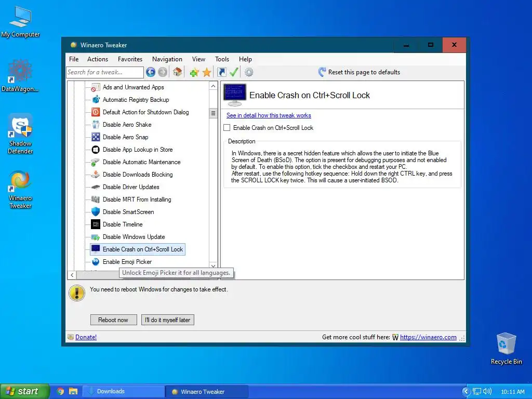Screen dimensions: 532x399
Task: Open the File menu
Action: (x=74, y=59)
